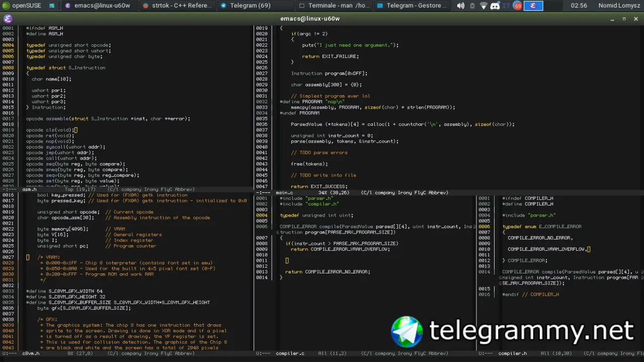The image size is (644, 362).
Task: Click the IT keyboard layout indicator
Action: pos(506,6)
